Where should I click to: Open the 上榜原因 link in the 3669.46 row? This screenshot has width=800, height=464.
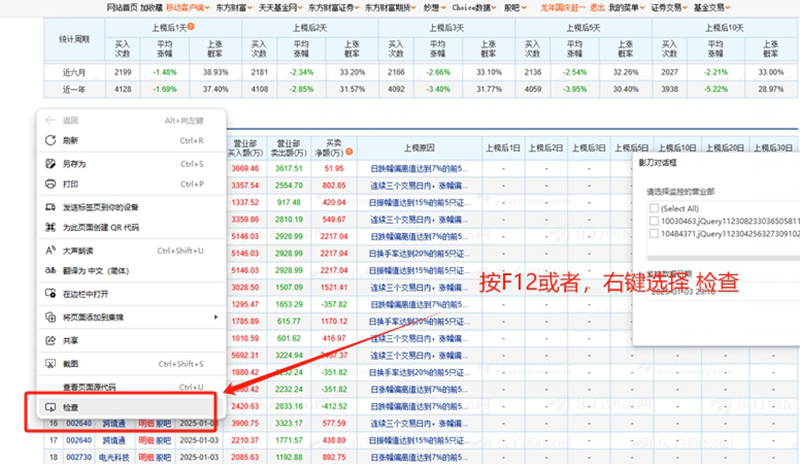click(x=419, y=168)
